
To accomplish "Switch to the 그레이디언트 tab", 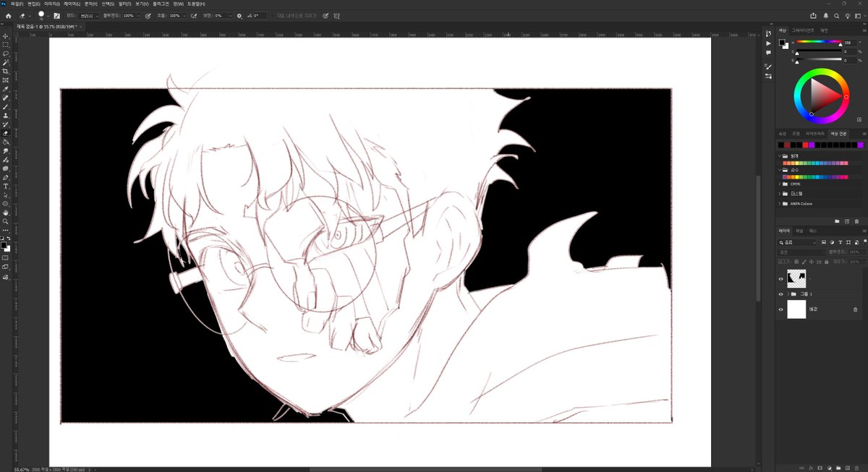I will 802,30.
